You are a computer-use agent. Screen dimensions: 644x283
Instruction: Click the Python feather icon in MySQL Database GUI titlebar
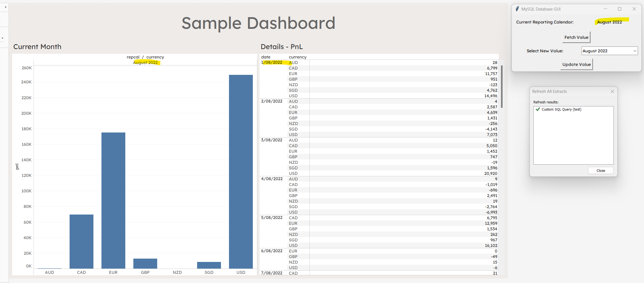point(517,9)
